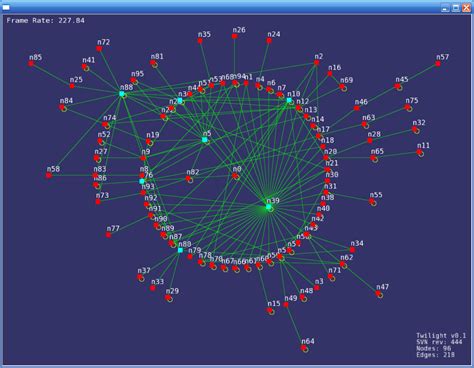Click the SVN rev: 444 text
The height and width of the screenshot is (368, 474).
click(x=439, y=342)
